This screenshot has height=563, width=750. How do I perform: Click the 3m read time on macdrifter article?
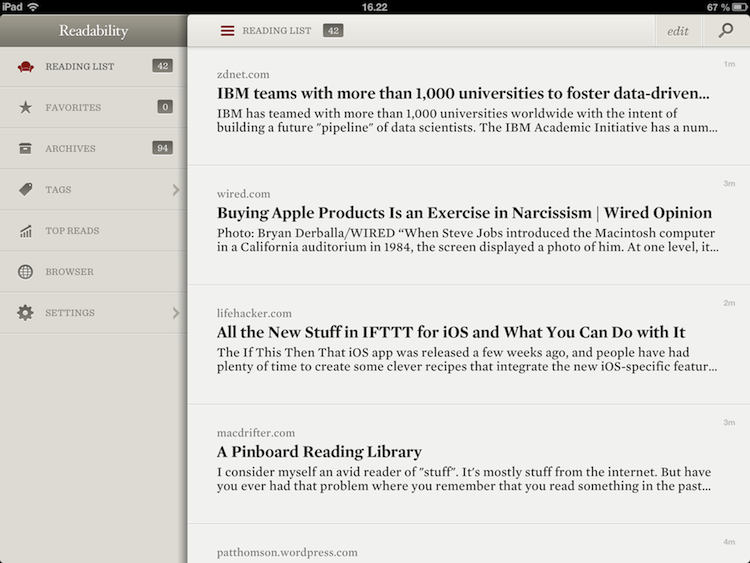click(x=729, y=422)
